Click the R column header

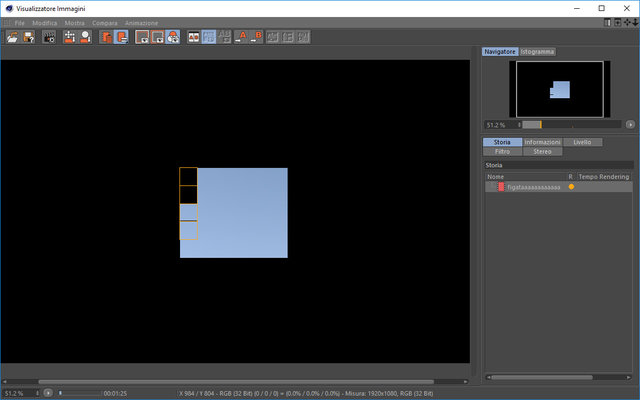[571, 177]
